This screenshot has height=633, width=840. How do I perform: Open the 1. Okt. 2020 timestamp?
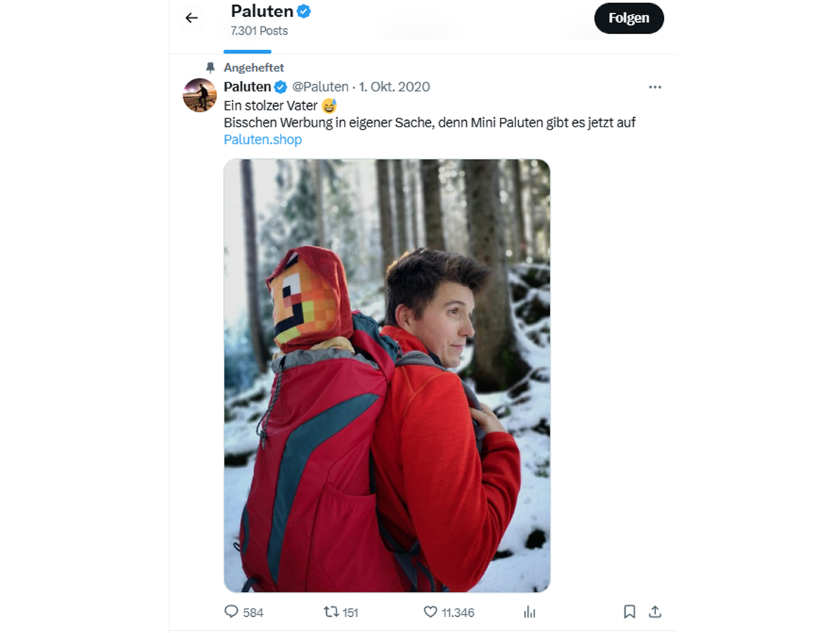tap(395, 87)
